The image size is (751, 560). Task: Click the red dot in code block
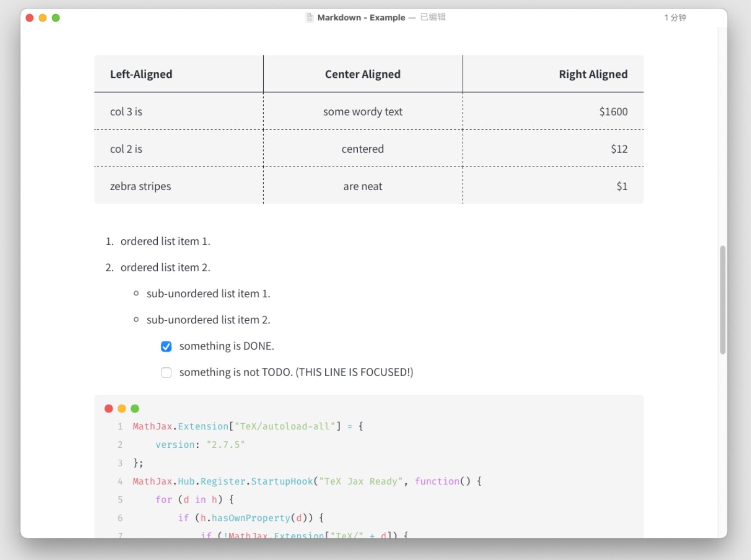coord(109,409)
